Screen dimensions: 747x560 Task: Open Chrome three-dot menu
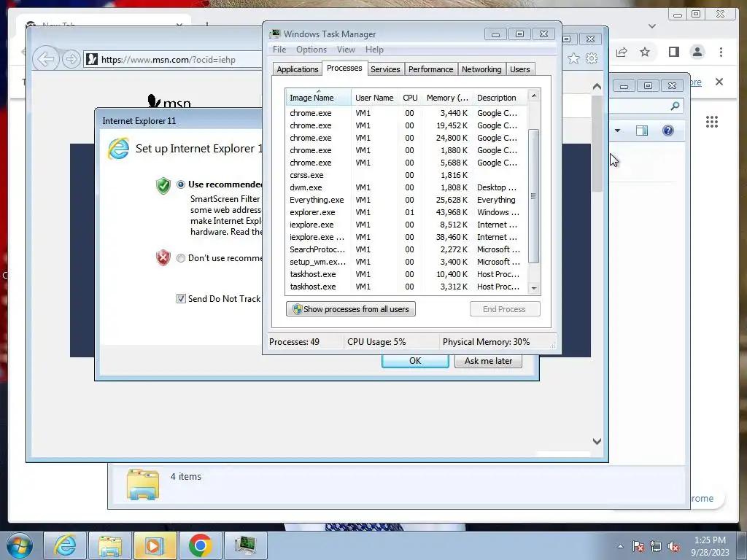pyautogui.click(x=721, y=52)
